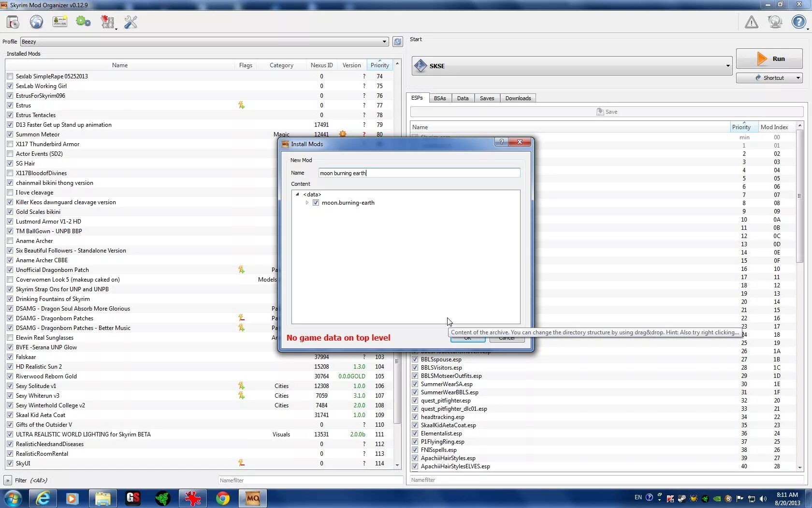Toggle the Falskaar mod checkbox
The width and height of the screenshot is (812, 508).
pyautogui.click(x=10, y=357)
